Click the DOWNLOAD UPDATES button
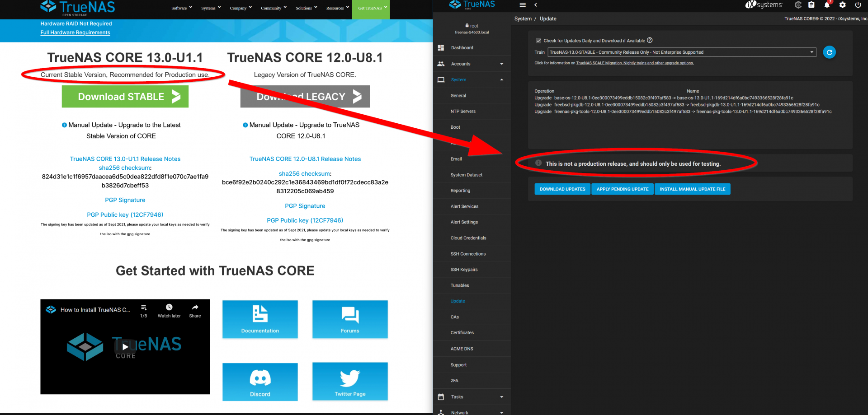868x415 pixels. click(x=562, y=189)
